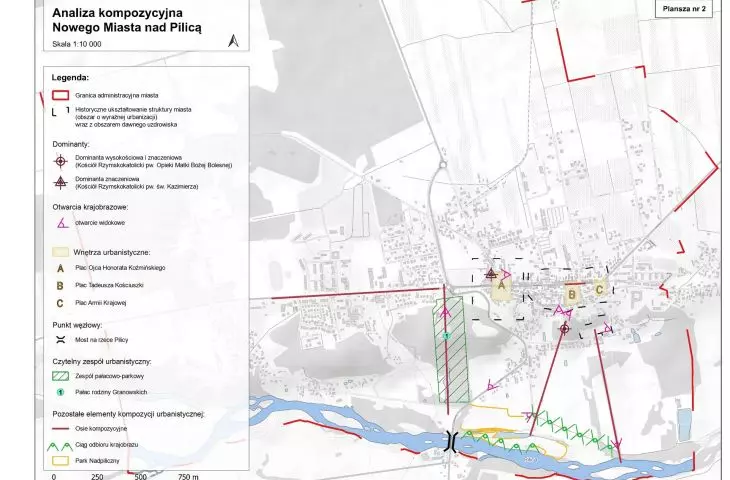Click the Most na rzece Pilicy legend icon

coord(60,340)
